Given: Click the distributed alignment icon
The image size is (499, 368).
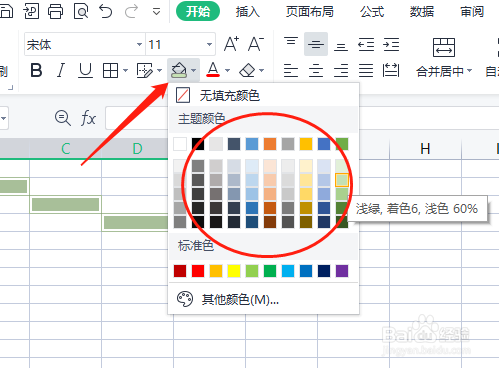Looking at the screenshot, I should (x=391, y=70).
